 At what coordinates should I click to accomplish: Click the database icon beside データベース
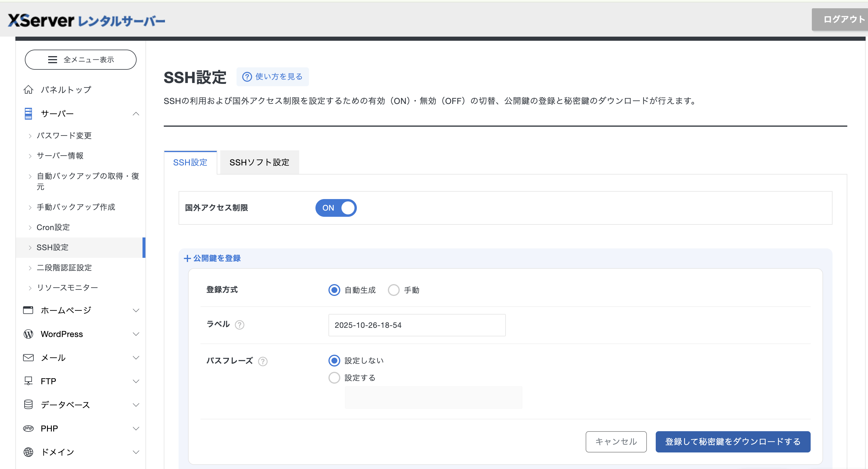pos(28,404)
